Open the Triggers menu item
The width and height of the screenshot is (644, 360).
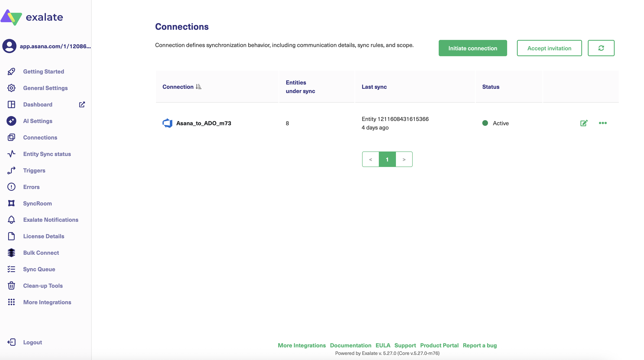click(34, 170)
